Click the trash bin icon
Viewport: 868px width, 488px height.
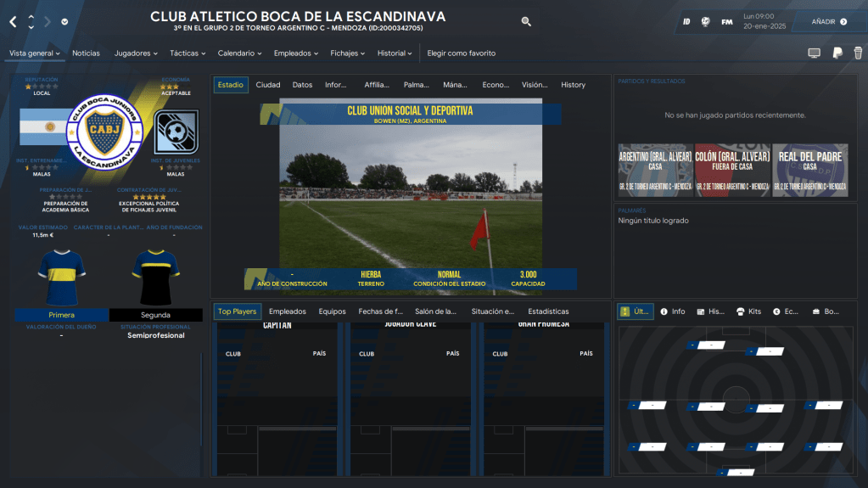coord(857,53)
